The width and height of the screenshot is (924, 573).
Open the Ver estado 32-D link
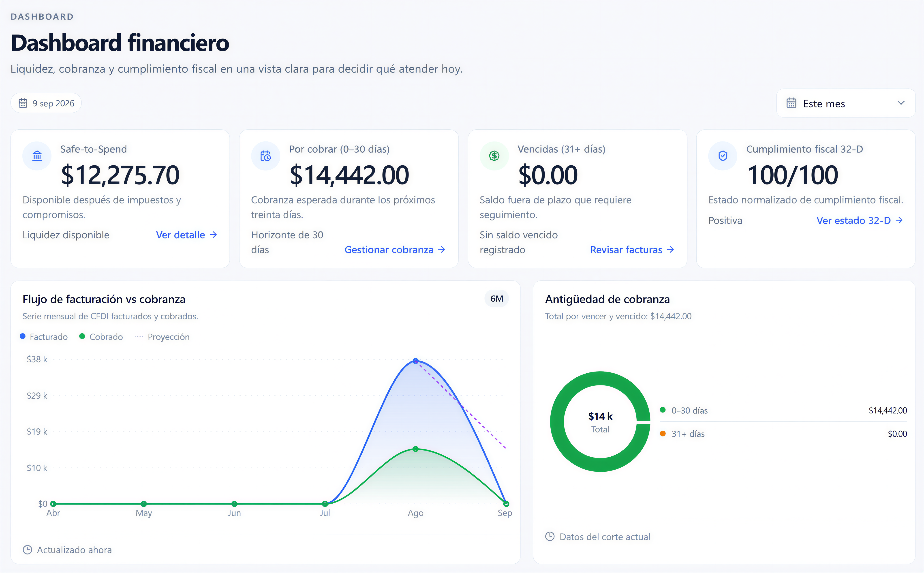860,220
